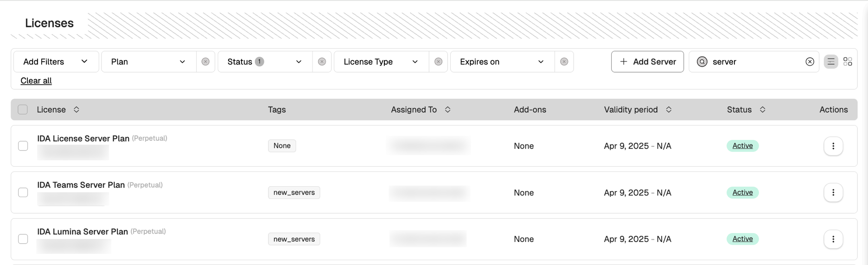868x265 pixels.
Task: Check the IDA License Server Plan row
Action: coord(23,146)
